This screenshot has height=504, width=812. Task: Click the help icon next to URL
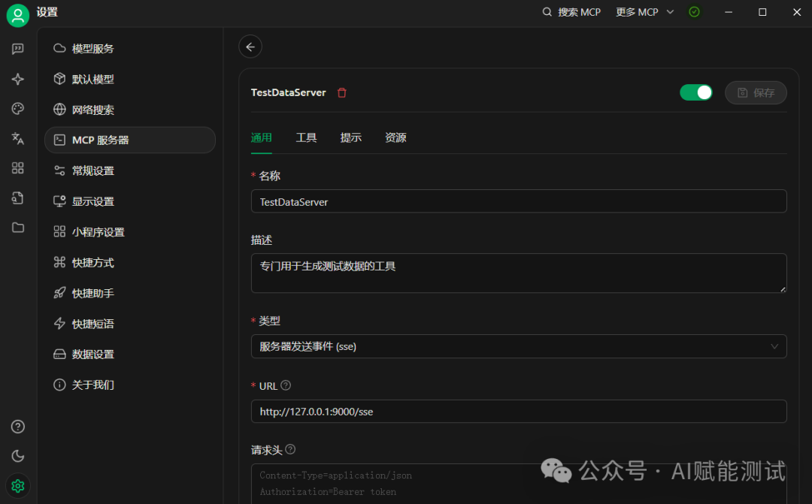tap(286, 385)
